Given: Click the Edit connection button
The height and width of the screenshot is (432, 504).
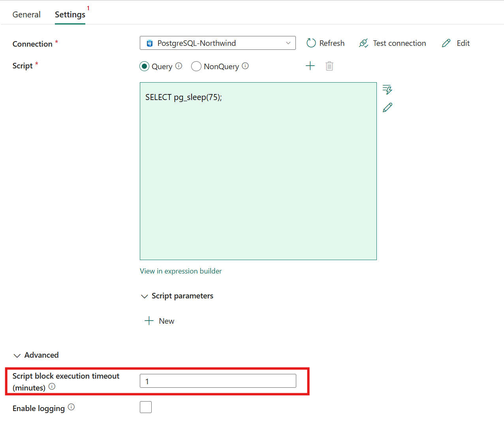Looking at the screenshot, I should point(456,43).
